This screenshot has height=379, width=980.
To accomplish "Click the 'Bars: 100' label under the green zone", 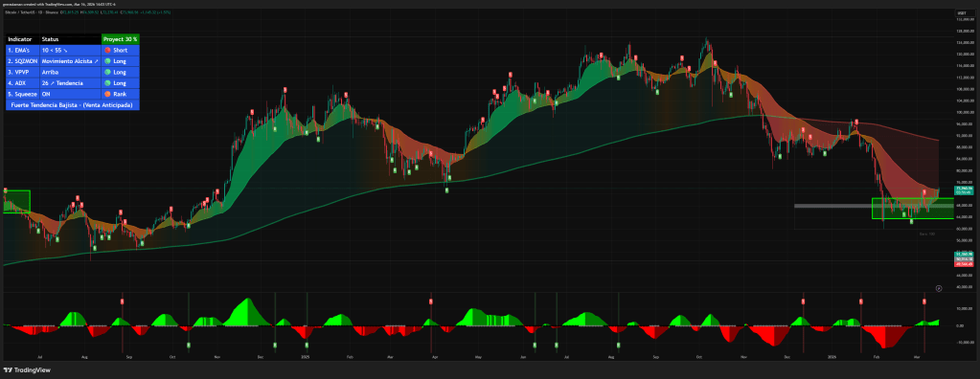I will coord(927,234).
